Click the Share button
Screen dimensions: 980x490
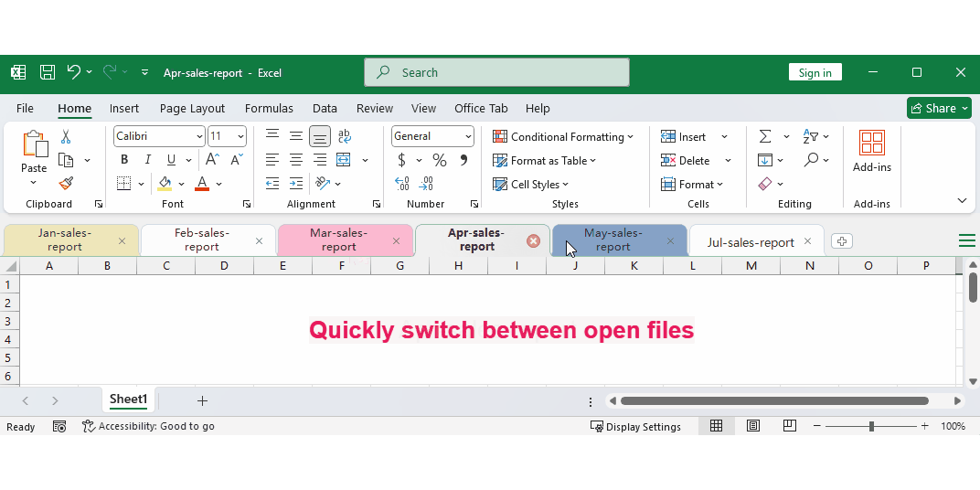940,108
